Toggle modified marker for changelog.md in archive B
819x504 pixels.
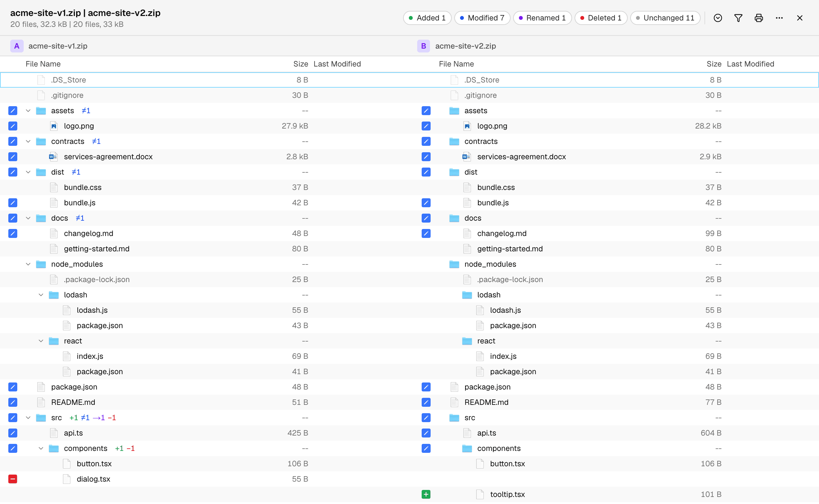point(426,233)
